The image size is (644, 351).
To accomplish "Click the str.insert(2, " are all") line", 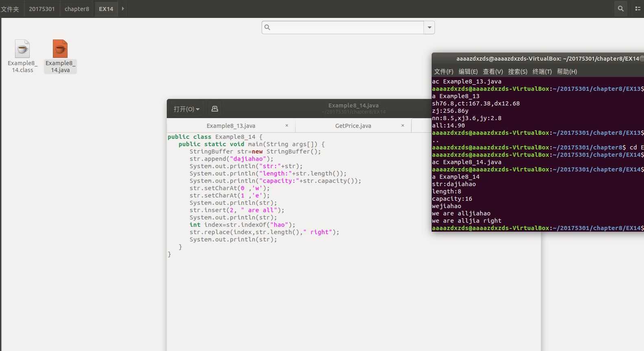I will 237,210.
